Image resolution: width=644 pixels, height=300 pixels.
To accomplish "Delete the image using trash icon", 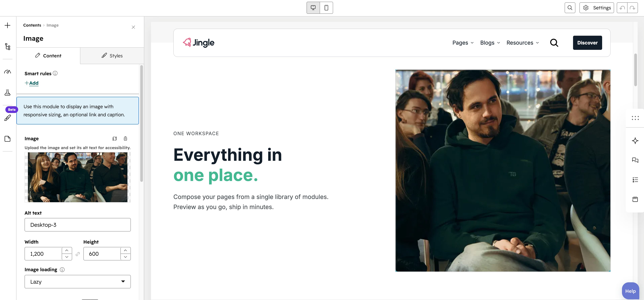I will 125,139.
